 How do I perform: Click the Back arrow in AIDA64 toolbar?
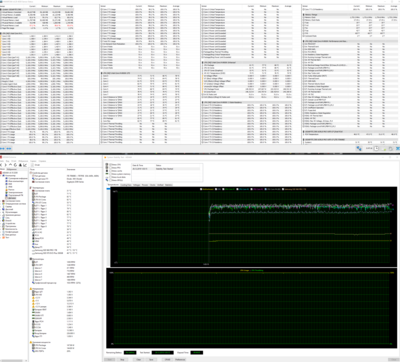[x=1, y=165]
